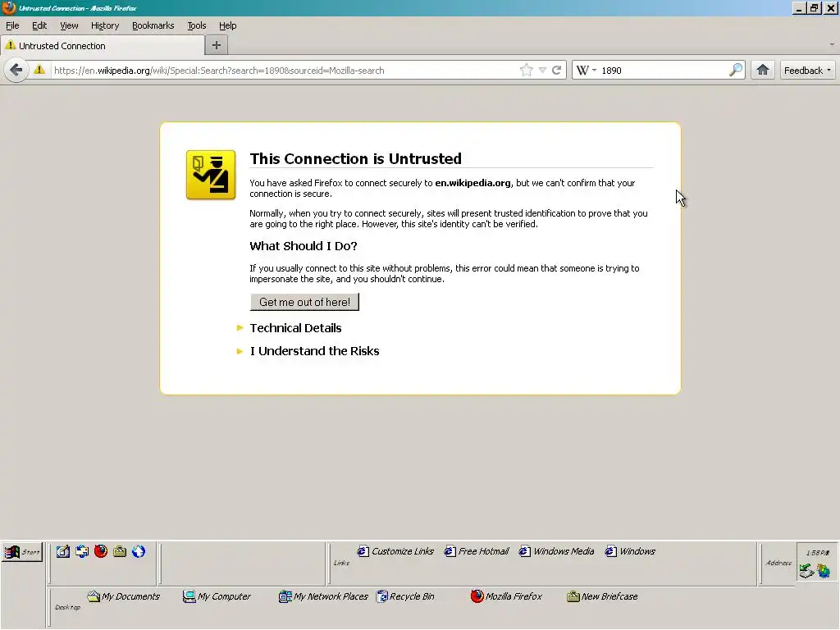Open the File menu

[x=12, y=25]
